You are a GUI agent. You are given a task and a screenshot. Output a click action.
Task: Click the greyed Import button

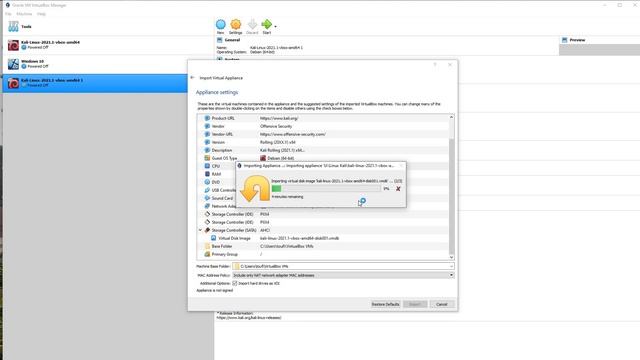click(415, 304)
